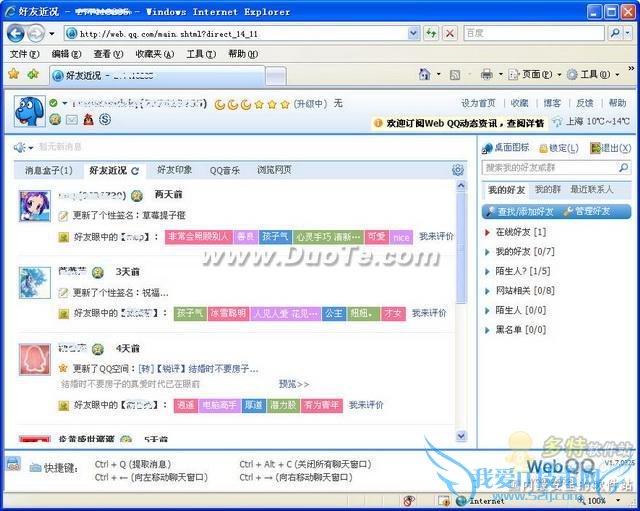This screenshot has height=511, width=640.
Task: Open 编辑(E) menu
Action: point(66,54)
